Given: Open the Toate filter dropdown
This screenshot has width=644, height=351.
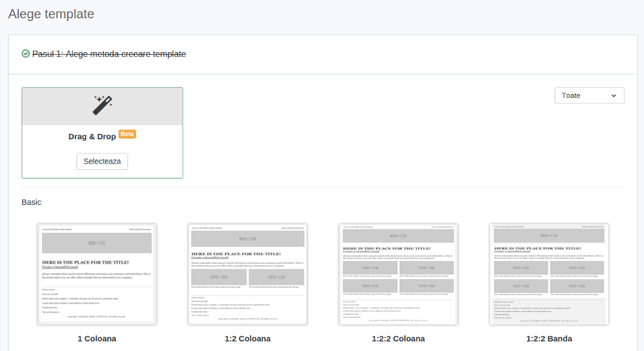Looking at the screenshot, I should click(x=588, y=95).
